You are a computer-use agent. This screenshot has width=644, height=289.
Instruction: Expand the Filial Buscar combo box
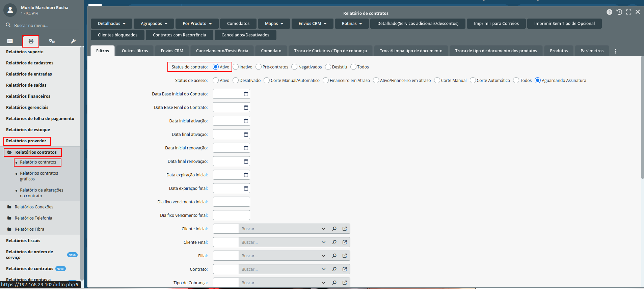tap(324, 256)
